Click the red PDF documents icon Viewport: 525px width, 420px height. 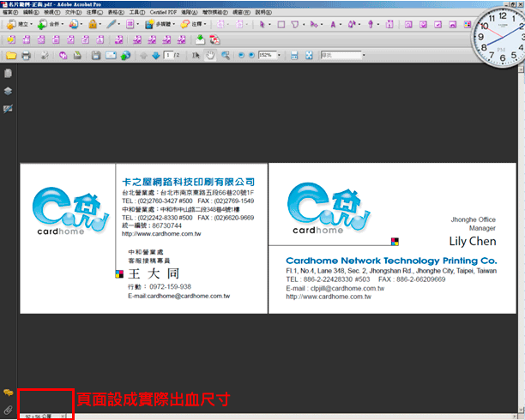pyautogui.click(x=214, y=39)
